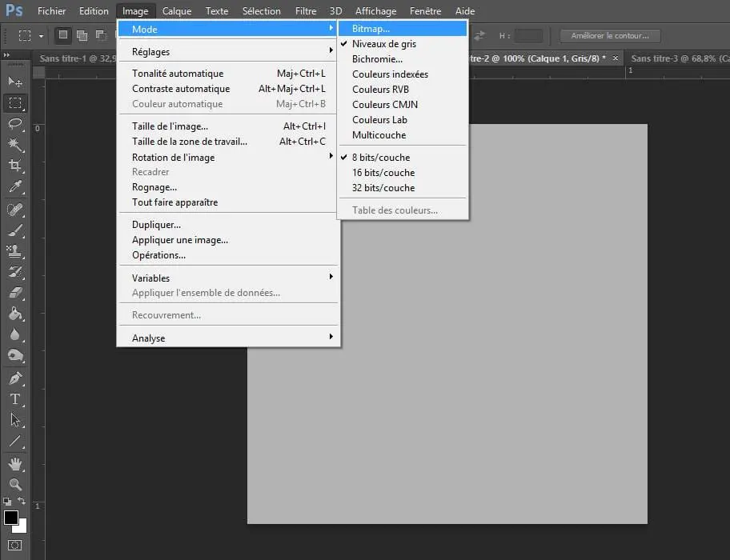Select the Eyedropper tool
This screenshot has height=560, width=730.
point(15,186)
